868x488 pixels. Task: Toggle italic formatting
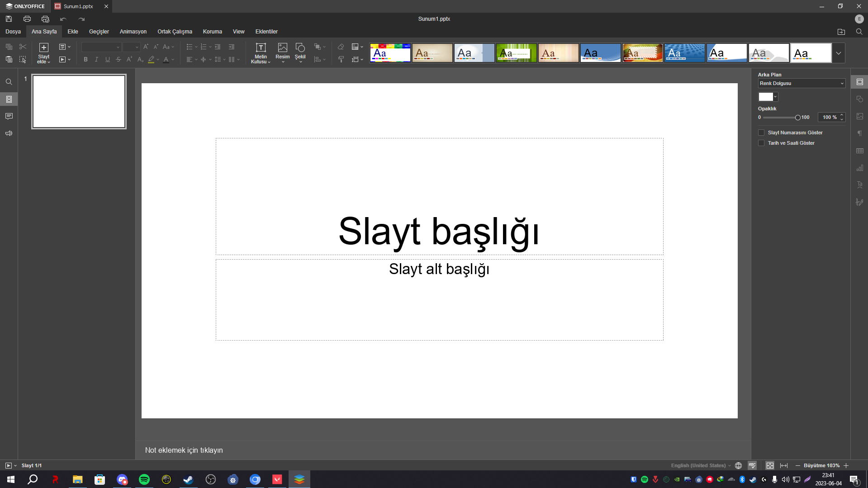96,59
